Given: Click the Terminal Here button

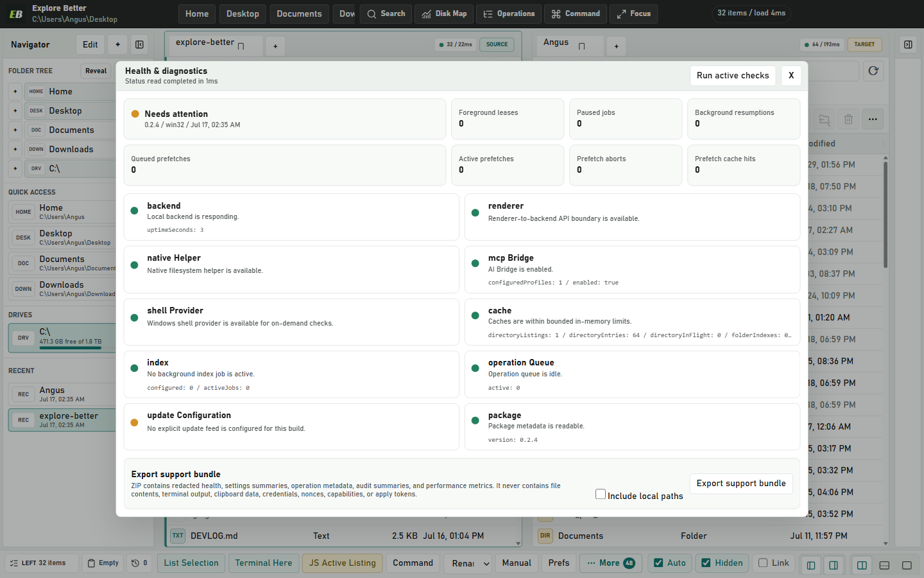Looking at the screenshot, I should point(264,563).
